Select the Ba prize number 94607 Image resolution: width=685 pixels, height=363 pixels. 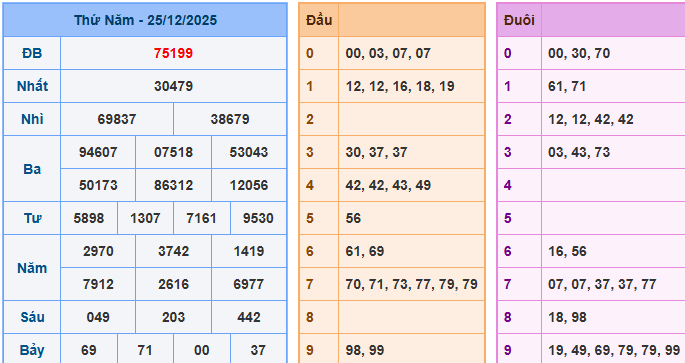tap(98, 152)
